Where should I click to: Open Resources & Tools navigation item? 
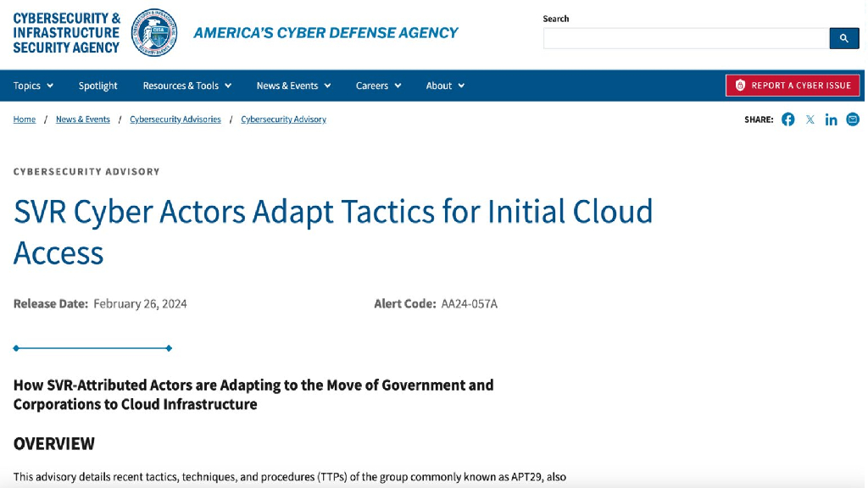click(187, 86)
